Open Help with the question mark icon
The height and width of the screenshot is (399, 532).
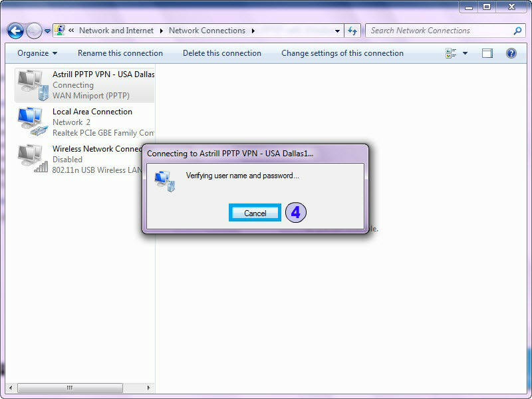511,53
